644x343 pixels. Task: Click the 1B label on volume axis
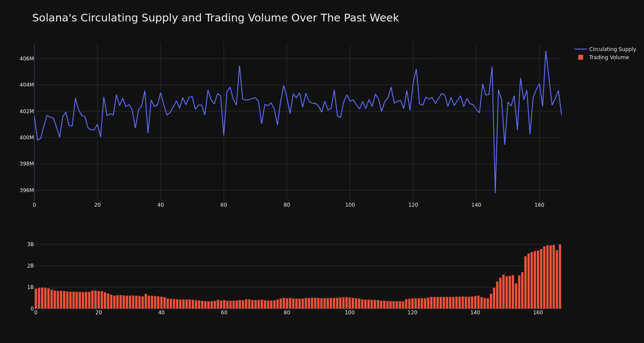tap(30, 287)
